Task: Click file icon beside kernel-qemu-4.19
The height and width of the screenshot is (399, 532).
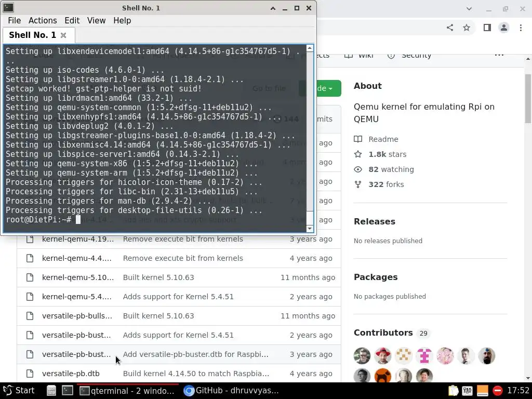Action: (30, 239)
